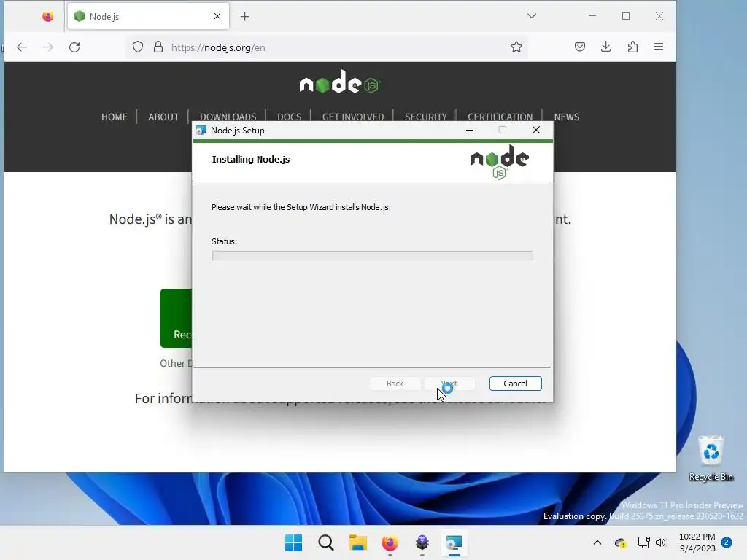The width and height of the screenshot is (747, 560).
Task: Open GET INVOLVED on site nav
Action: (x=353, y=117)
